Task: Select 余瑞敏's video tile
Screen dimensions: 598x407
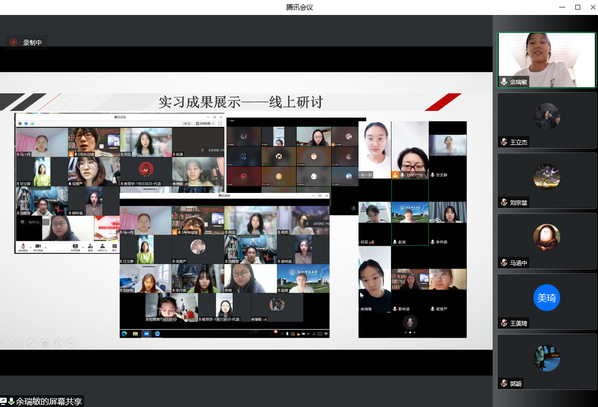Action: 547,60
